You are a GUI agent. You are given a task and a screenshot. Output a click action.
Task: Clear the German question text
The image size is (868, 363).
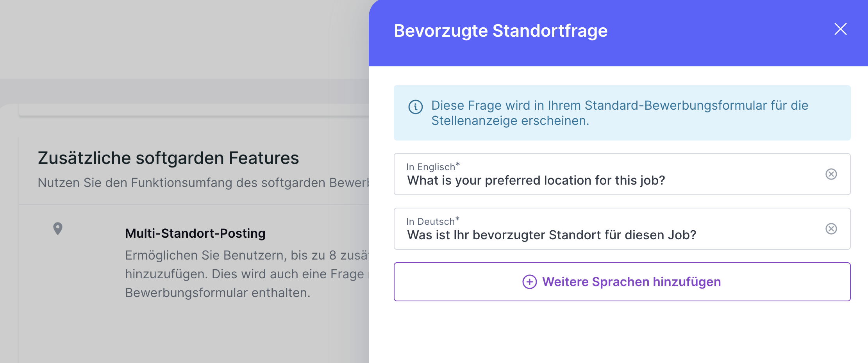tap(831, 229)
